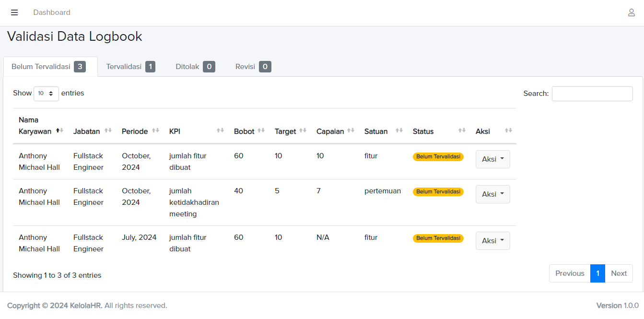Screen dimensions: 644x319
Task: Switch to the Ditolak tab
Action: [195, 67]
